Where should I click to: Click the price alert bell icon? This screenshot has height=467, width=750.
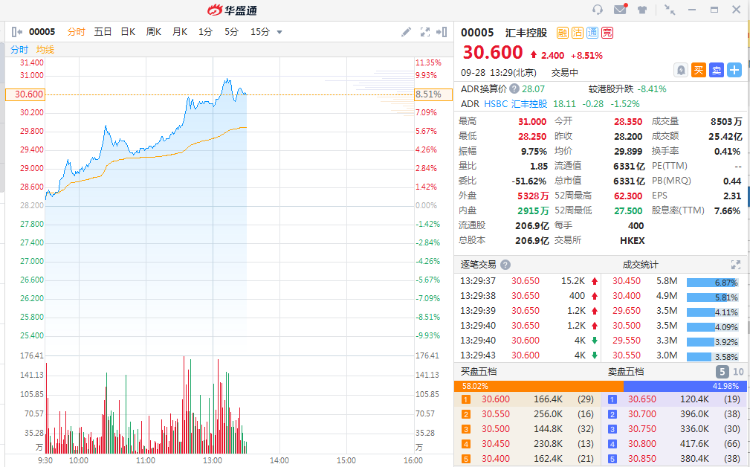680,70
